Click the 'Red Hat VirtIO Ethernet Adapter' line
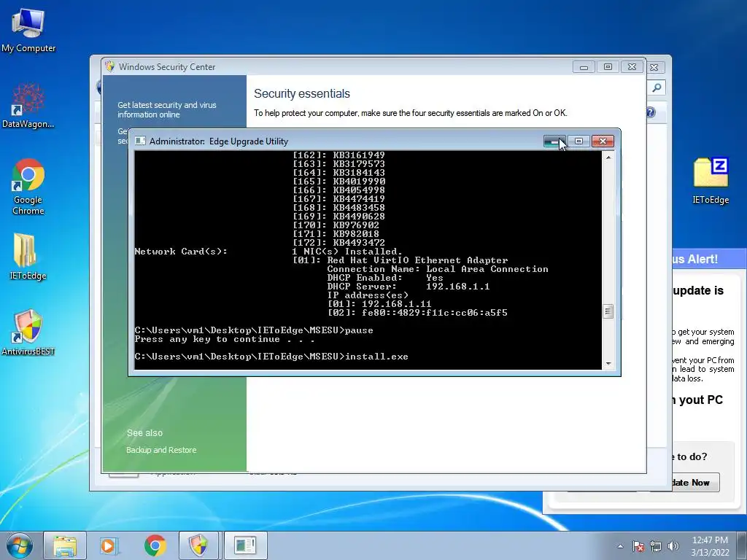 pyautogui.click(x=417, y=260)
